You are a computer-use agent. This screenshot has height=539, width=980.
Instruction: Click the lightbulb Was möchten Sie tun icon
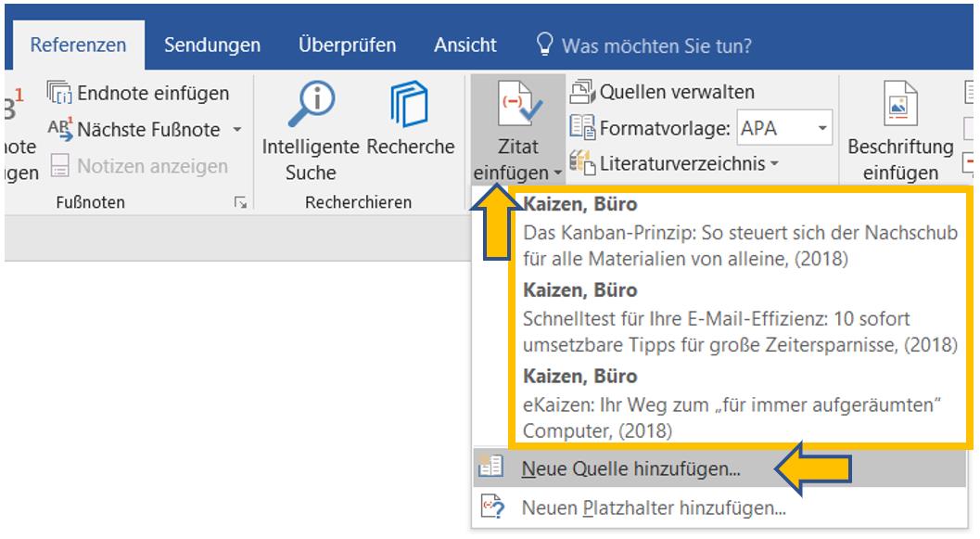point(545,45)
